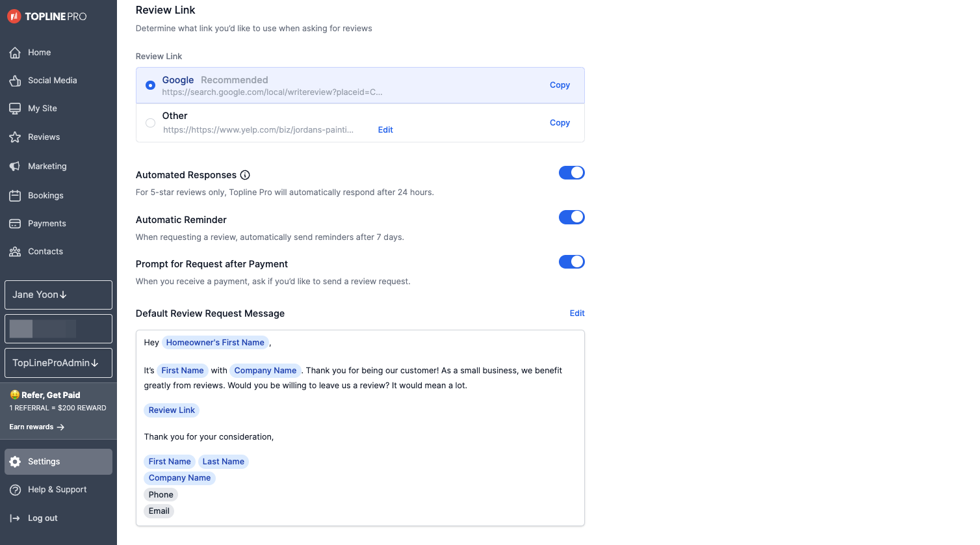This screenshot has height=545, width=980.
Task: Click the Homeowner's First Name tag
Action: click(215, 343)
